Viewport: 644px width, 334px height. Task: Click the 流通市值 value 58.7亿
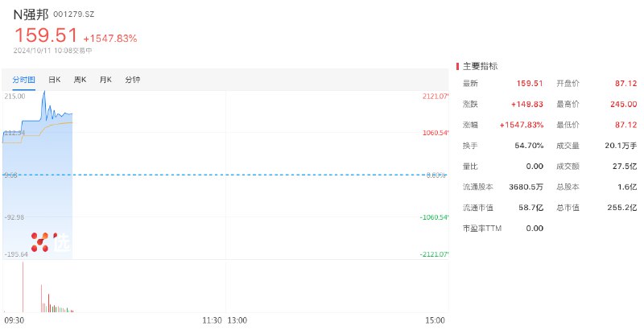pyautogui.click(x=531, y=208)
